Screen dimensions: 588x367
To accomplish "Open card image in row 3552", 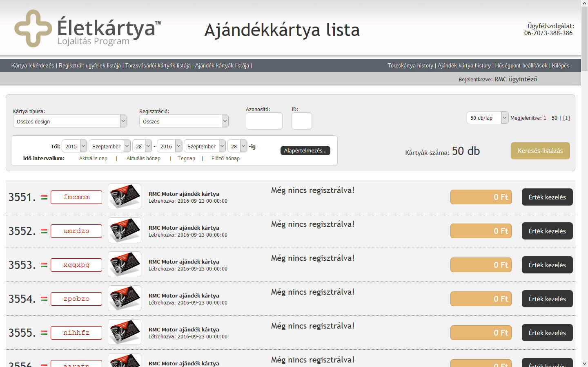I will 125,230.
